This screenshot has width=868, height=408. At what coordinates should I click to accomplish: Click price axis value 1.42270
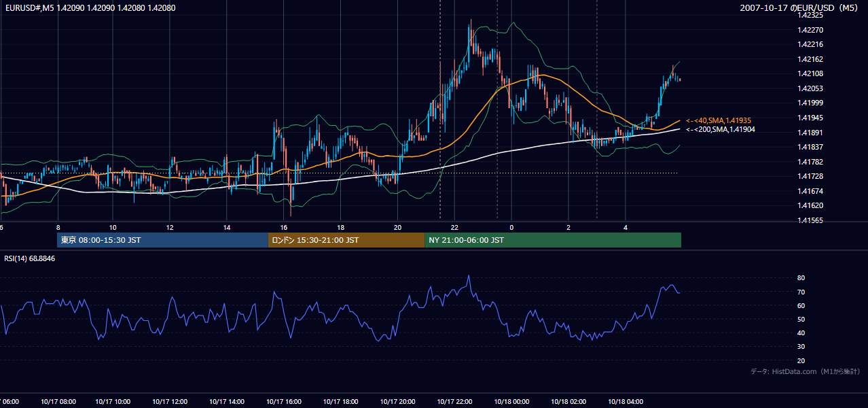click(x=811, y=30)
